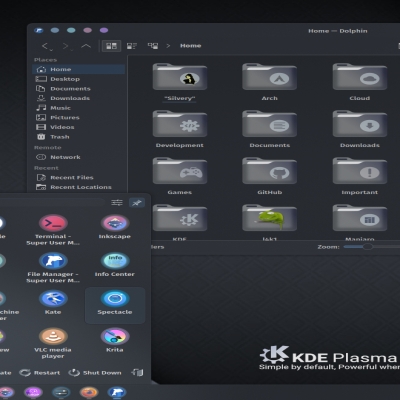The height and width of the screenshot is (400, 400).
Task: Select the Important folder icon
Action: 360,171
